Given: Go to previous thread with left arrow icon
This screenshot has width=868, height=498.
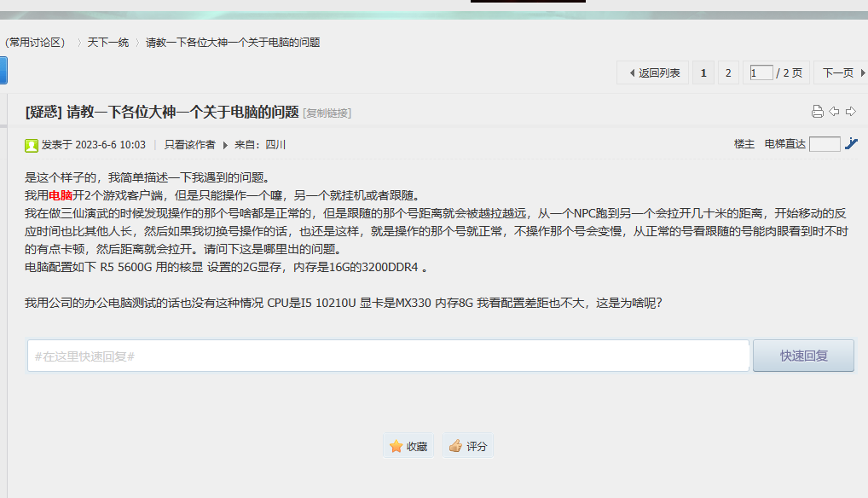Looking at the screenshot, I should pos(834,112).
